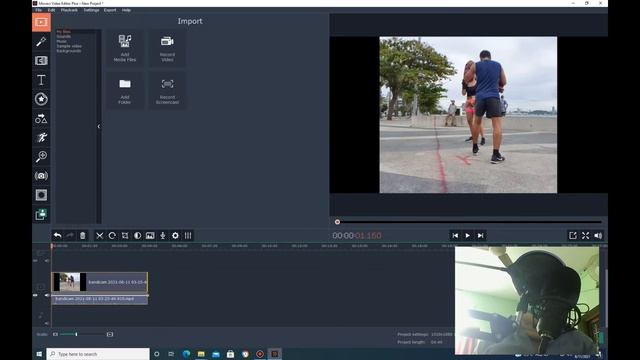This screenshot has width=640, height=360.
Task: Select My files in the import list
Action: 64,31
